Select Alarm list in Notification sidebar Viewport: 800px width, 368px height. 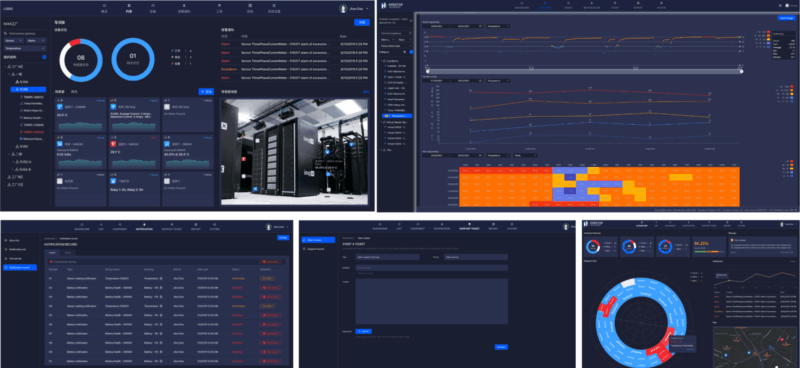13,240
